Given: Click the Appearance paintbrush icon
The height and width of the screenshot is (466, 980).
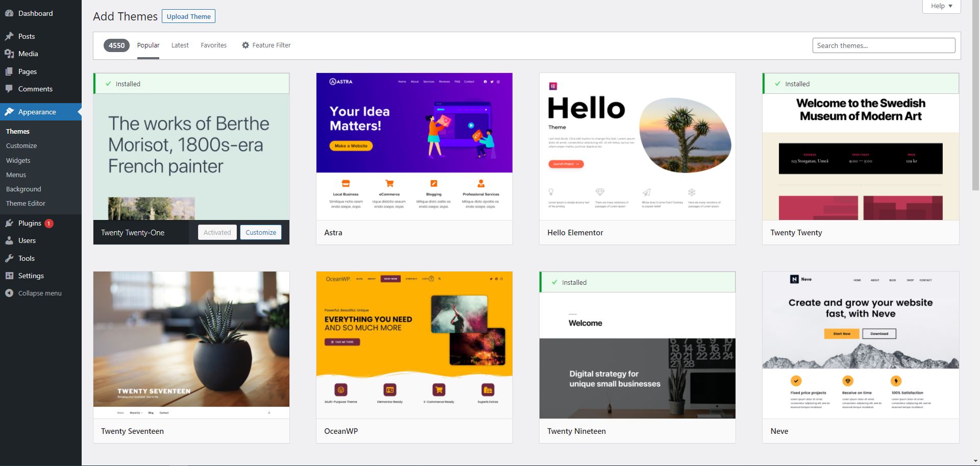Looking at the screenshot, I should tap(9, 112).
